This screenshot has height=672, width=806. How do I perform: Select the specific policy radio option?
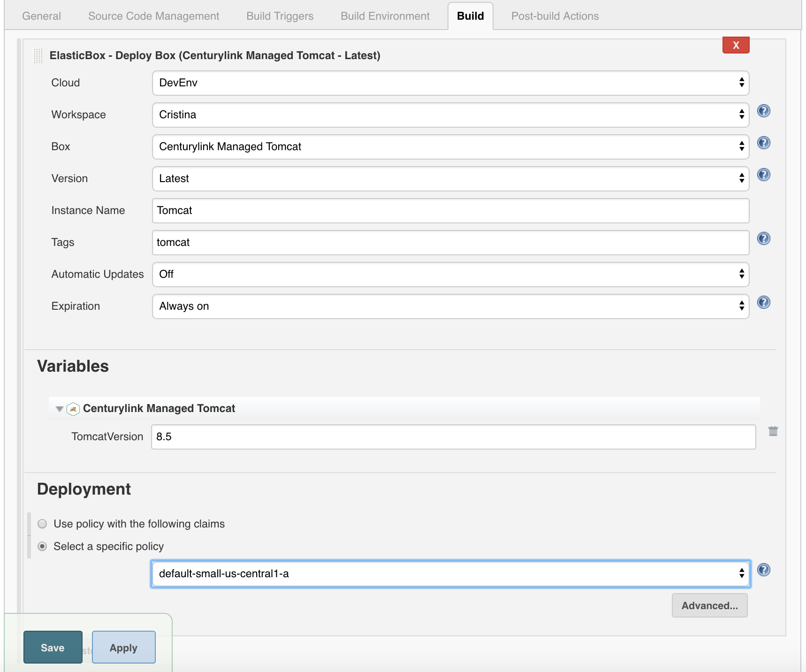42,546
